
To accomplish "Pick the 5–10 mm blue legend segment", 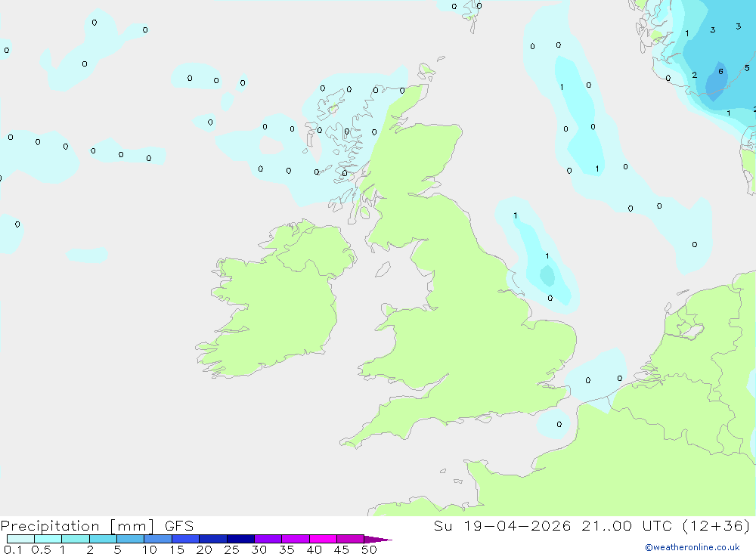I will click(x=131, y=539).
